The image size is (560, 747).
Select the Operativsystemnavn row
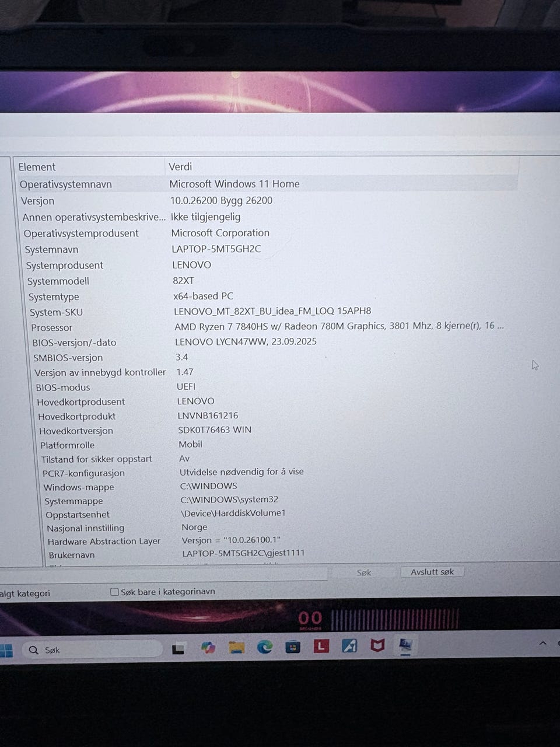[x=267, y=184]
